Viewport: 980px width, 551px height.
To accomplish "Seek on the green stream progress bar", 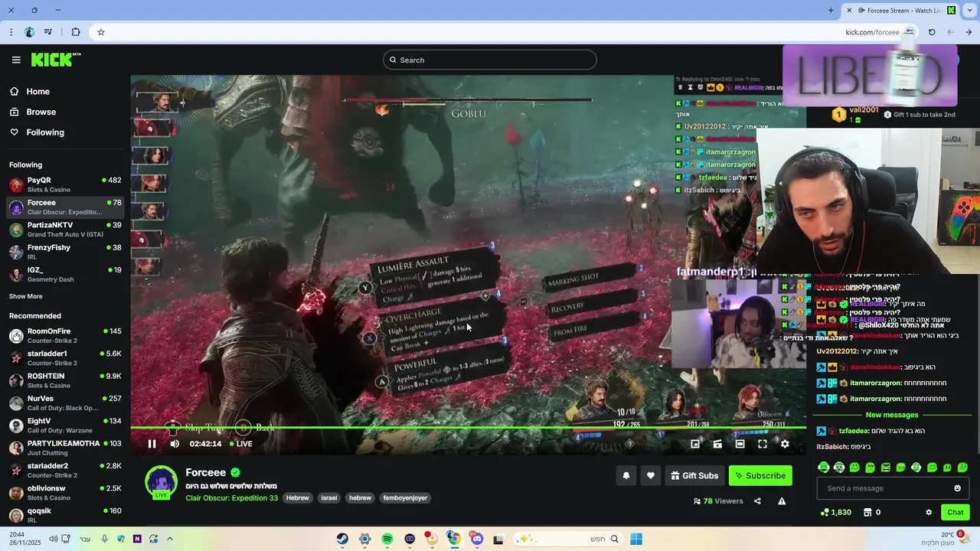I will tap(468, 428).
